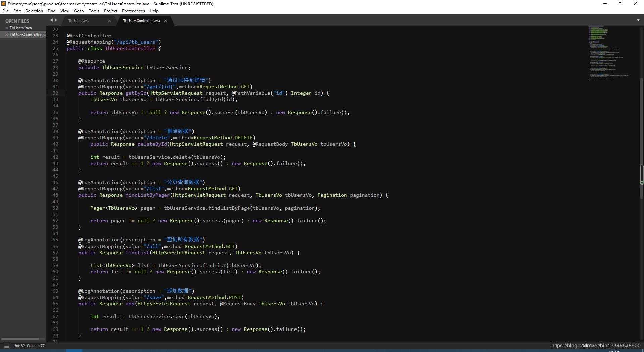
Task: Close TbUsersController.java in the Open Files sidebar
Action: point(7,35)
